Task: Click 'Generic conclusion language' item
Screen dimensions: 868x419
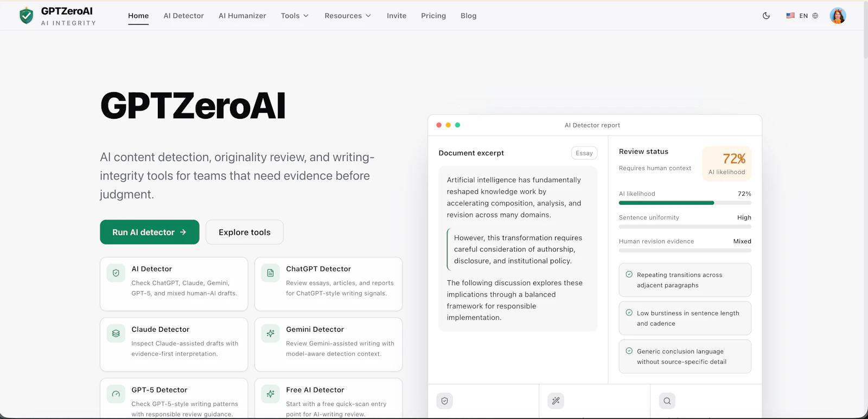Action: pyautogui.click(x=685, y=357)
